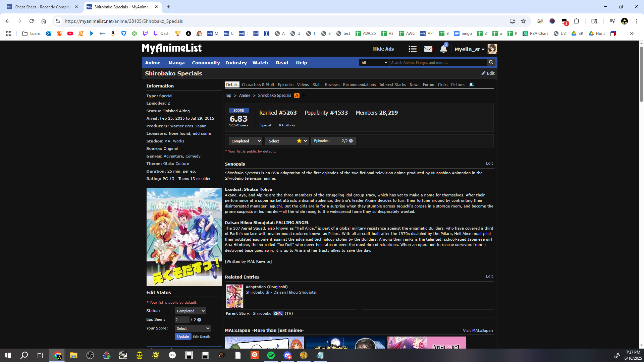The image size is (644, 362).
Task: Open the MAL list icon in header
Action: (413, 49)
